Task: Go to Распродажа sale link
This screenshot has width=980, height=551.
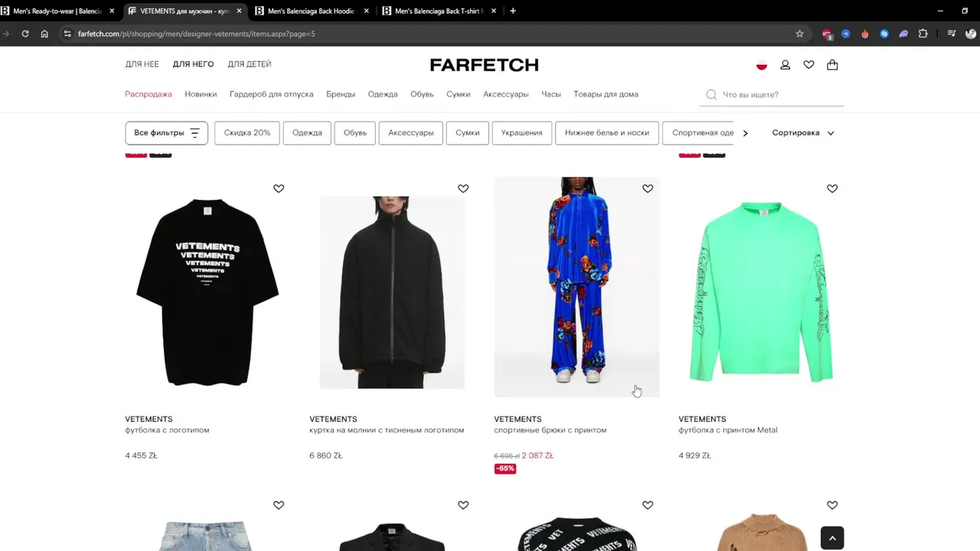Action: (x=149, y=94)
